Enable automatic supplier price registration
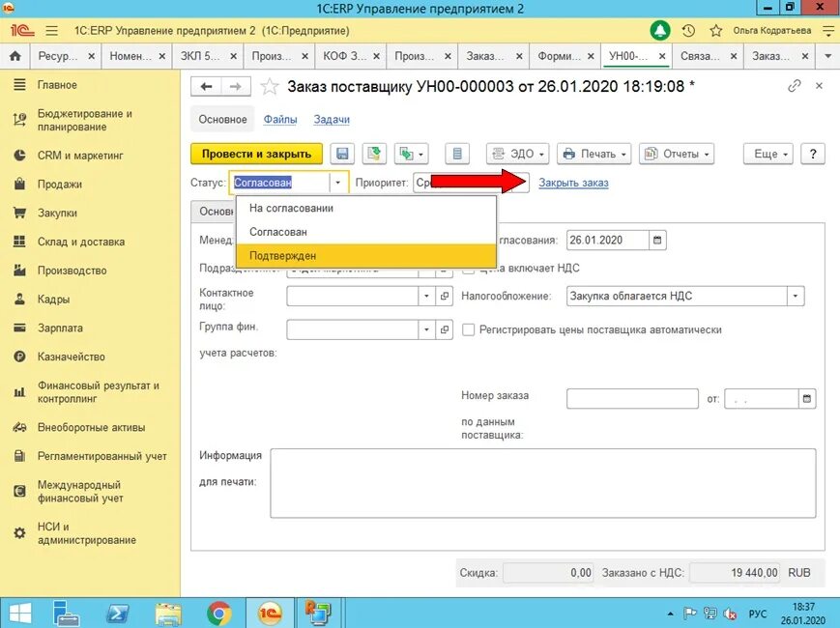The height and width of the screenshot is (628, 840). click(468, 329)
